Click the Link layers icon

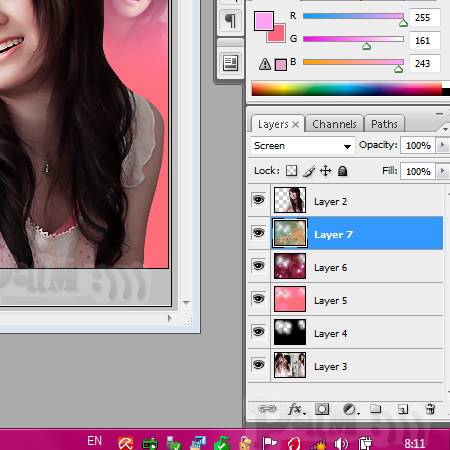pyautogui.click(x=267, y=409)
